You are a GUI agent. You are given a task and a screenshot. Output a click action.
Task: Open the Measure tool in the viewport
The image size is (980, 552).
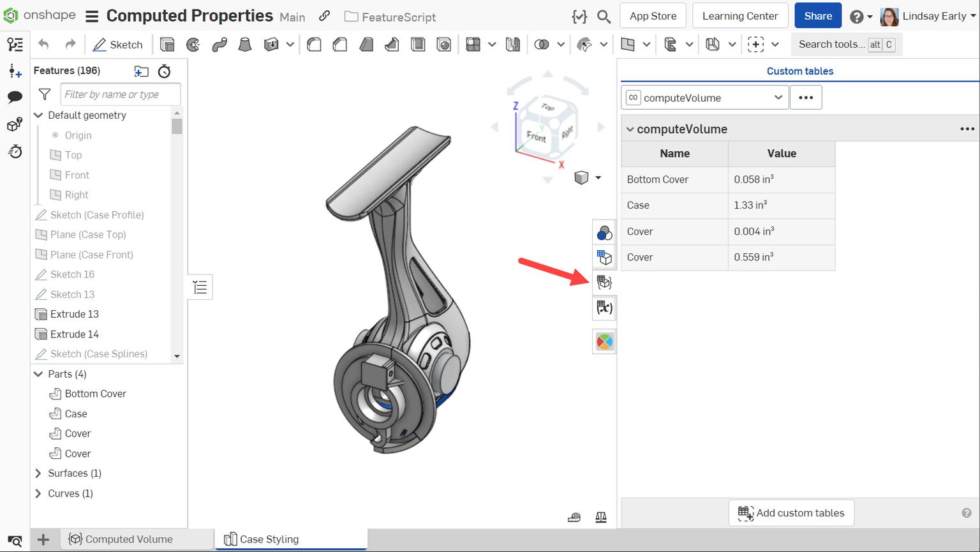point(574,517)
